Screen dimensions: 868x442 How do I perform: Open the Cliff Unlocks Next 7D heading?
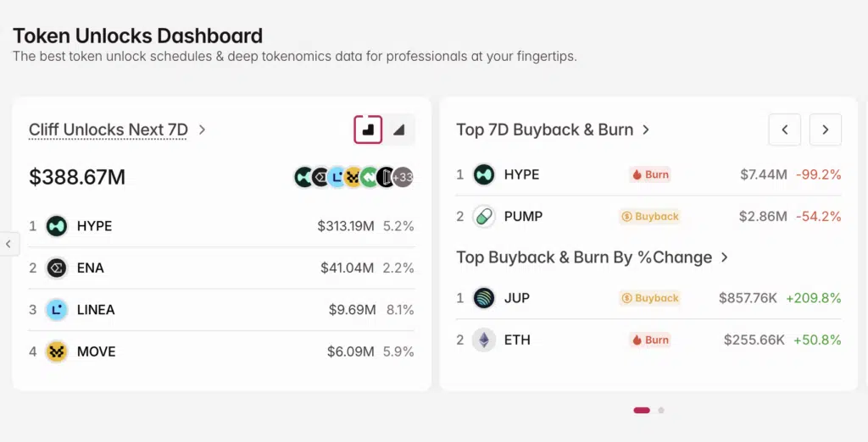coord(108,130)
